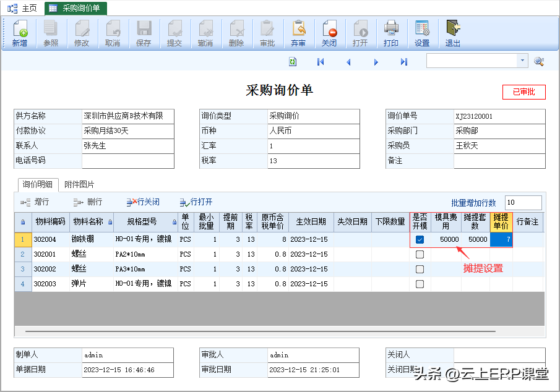Click the refresh document icon
The width and height of the screenshot is (560, 392).
coord(293,62)
